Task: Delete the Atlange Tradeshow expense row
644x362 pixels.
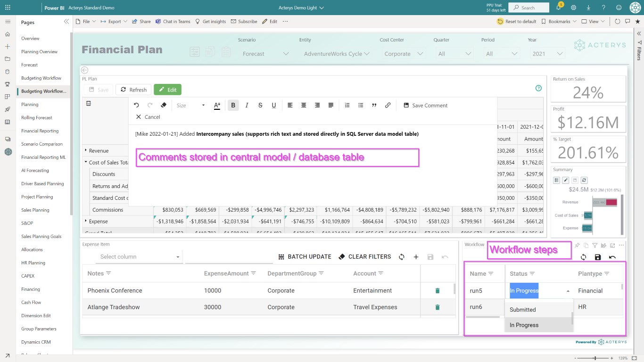Action: point(437,307)
